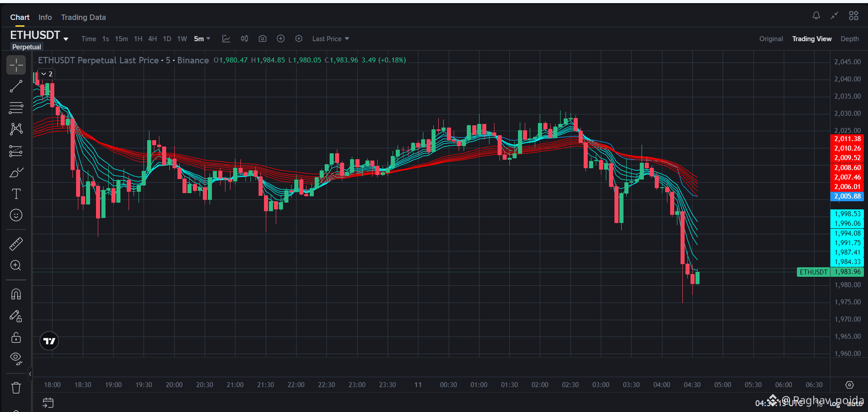This screenshot has width=868, height=412.
Task: Select the Time chart interval
Action: click(x=89, y=39)
